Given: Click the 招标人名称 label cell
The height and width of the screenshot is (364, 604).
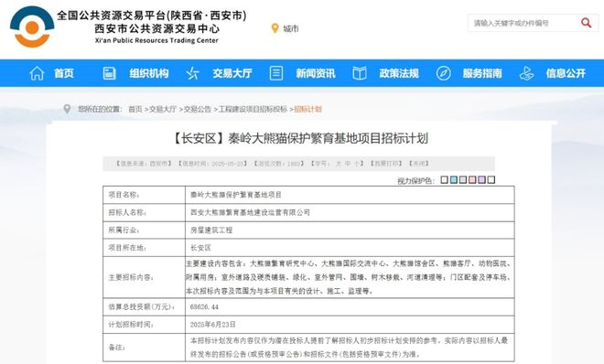Looking at the screenshot, I should coord(144,212).
